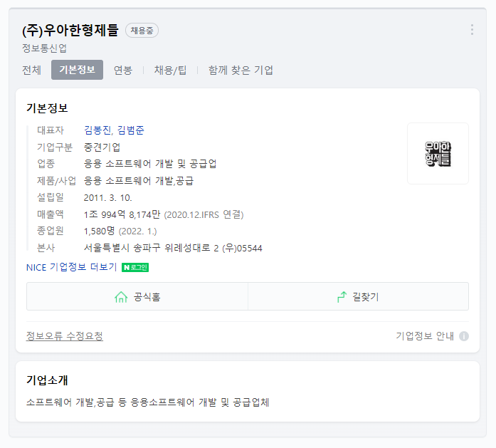Click the 김봉진 representative link

click(x=97, y=130)
